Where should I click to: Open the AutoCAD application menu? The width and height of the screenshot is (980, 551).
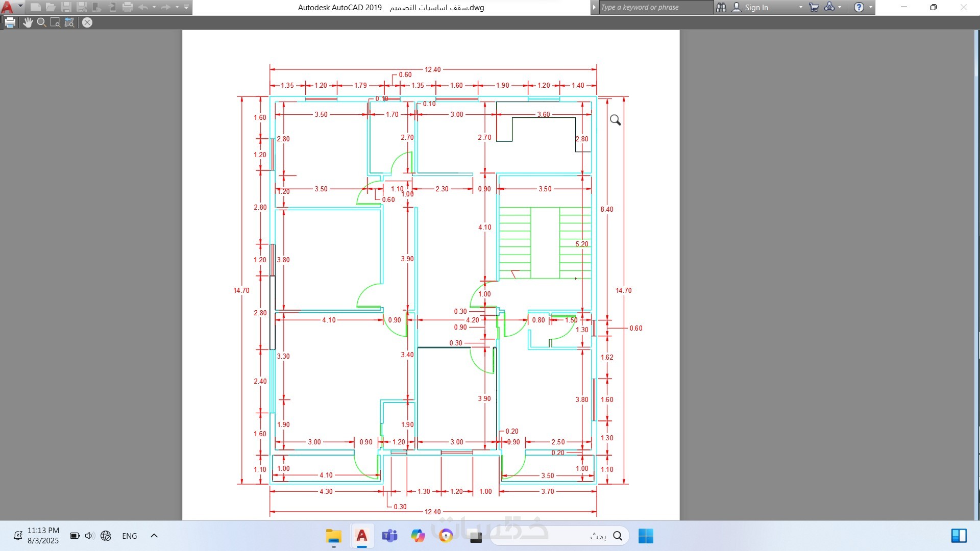coord(8,7)
